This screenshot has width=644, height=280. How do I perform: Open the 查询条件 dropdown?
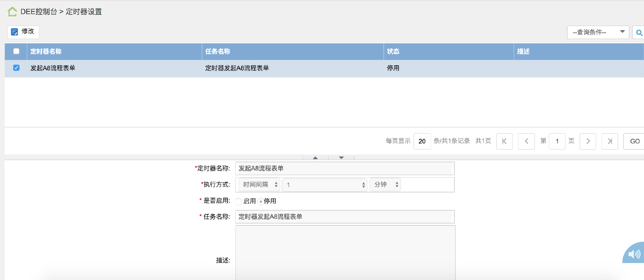tap(598, 32)
